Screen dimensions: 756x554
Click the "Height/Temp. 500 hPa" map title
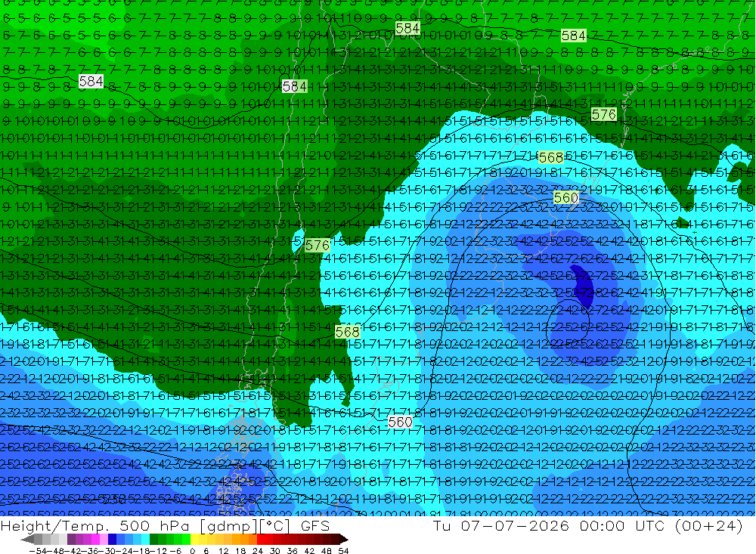97,526
